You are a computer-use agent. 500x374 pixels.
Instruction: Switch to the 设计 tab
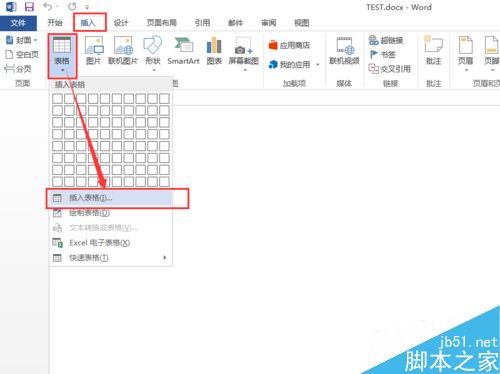(x=121, y=23)
